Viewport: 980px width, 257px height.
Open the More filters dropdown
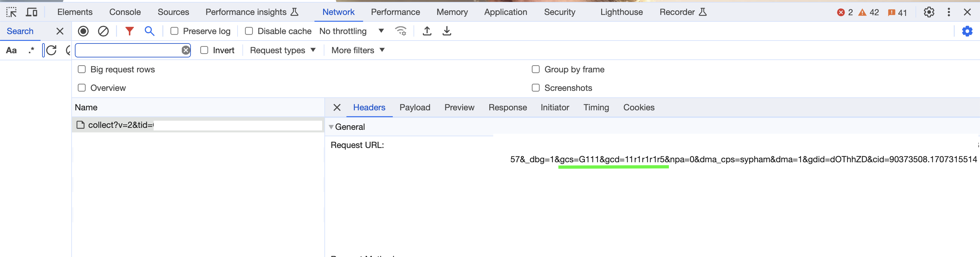point(358,50)
